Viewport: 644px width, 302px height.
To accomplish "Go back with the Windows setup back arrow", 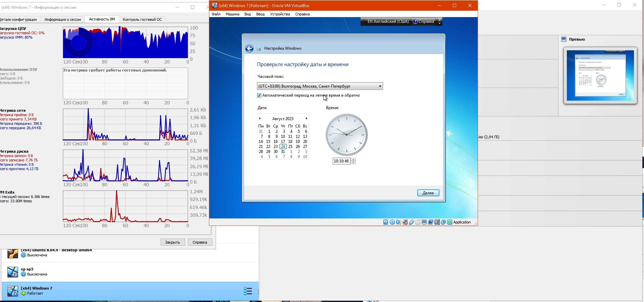I will coord(249,49).
